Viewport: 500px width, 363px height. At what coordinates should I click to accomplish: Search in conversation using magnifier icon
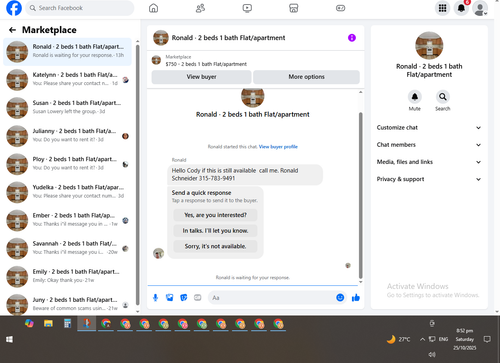(x=443, y=97)
